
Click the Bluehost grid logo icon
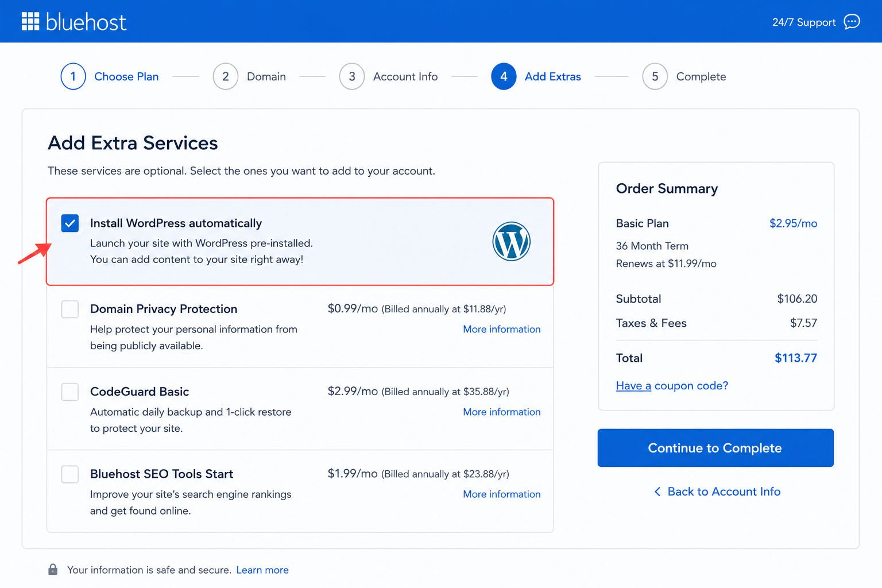(x=30, y=21)
